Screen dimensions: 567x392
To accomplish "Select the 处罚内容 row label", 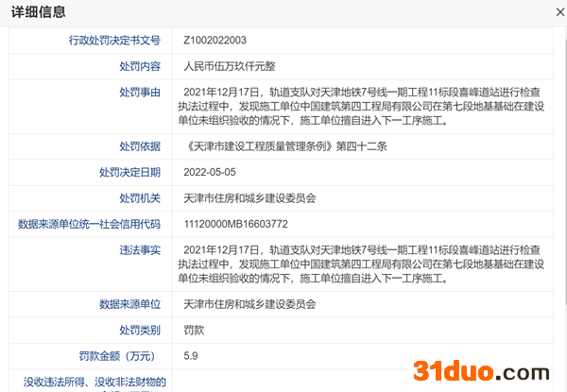I will [140, 66].
